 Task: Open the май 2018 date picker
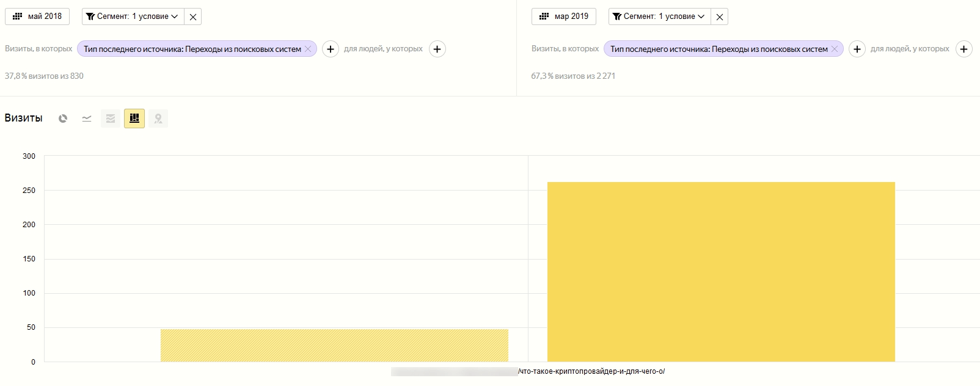[37, 16]
